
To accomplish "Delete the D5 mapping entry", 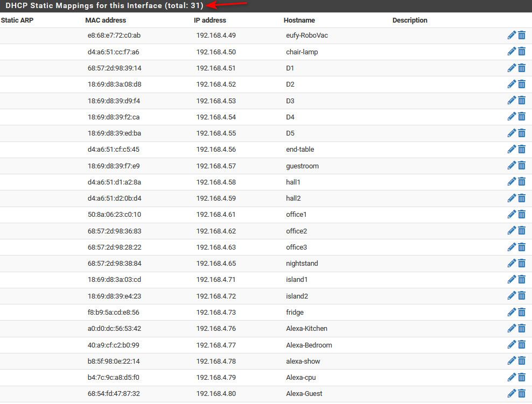I will pos(521,133).
